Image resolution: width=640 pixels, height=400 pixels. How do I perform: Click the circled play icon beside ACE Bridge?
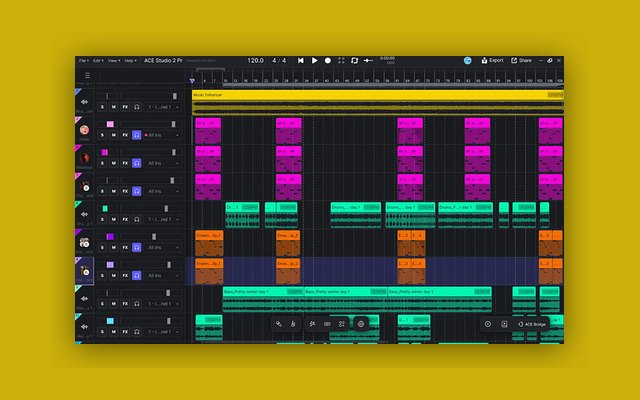coord(488,324)
